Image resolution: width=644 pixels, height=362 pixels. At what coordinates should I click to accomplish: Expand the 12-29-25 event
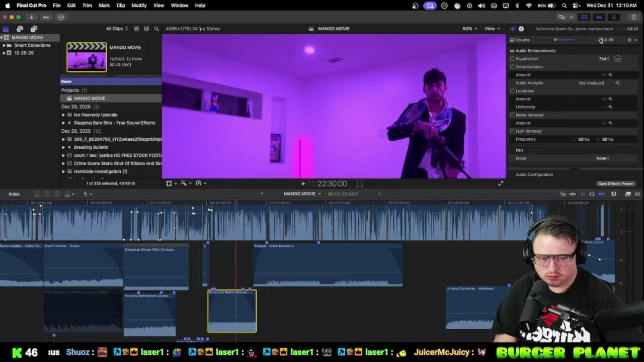tap(4, 53)
